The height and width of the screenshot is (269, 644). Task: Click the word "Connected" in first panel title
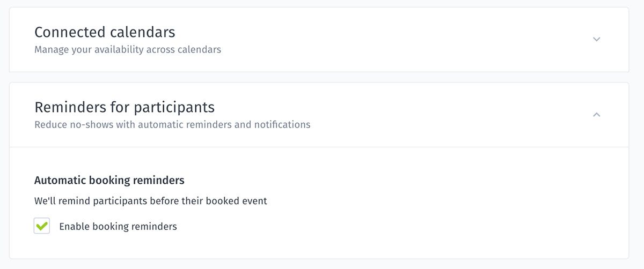pos(68,32)
